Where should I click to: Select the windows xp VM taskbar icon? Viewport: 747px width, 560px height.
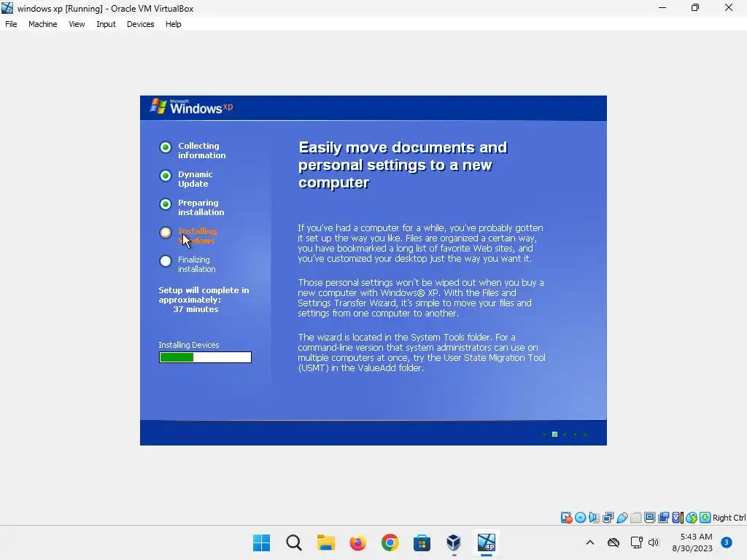coord(487,542)
